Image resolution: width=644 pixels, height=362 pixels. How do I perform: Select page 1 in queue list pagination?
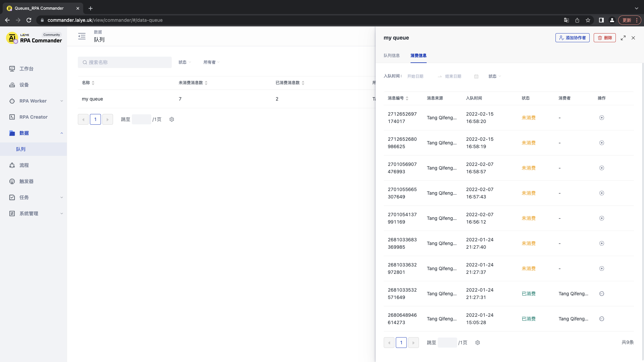(x=95, y=119)
